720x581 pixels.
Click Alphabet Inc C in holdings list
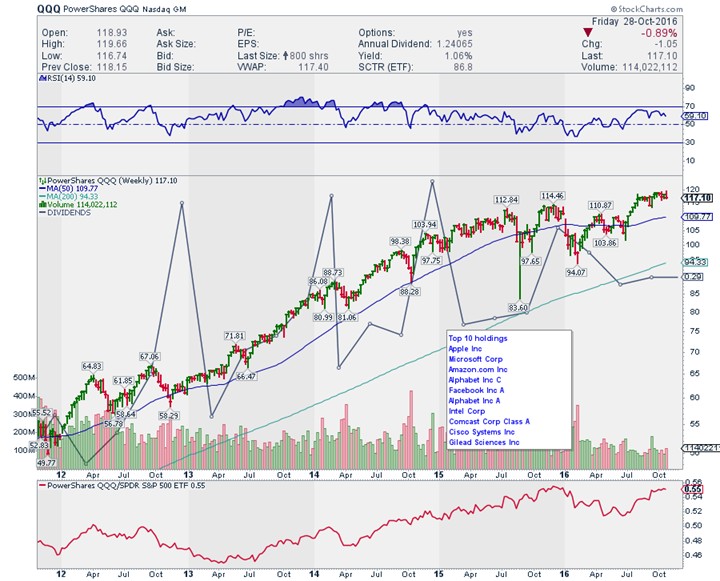click(475, 380)
